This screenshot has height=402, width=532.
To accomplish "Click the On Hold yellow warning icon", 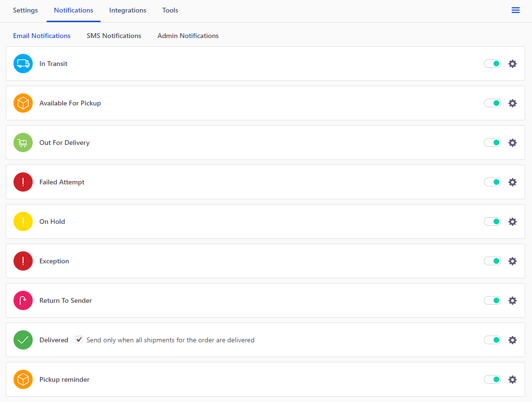I will tap(23, 221).
